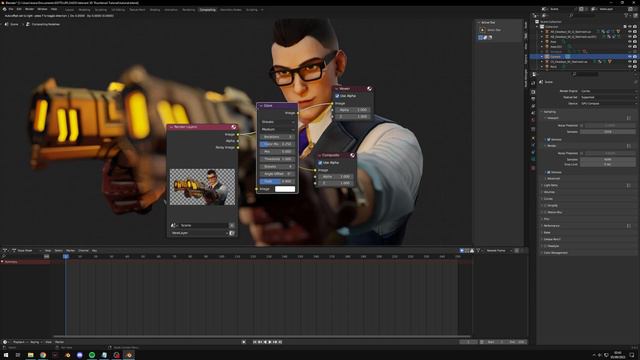
Task: Toggle Simplify panel checkbox
Action: tap(546, 205)
